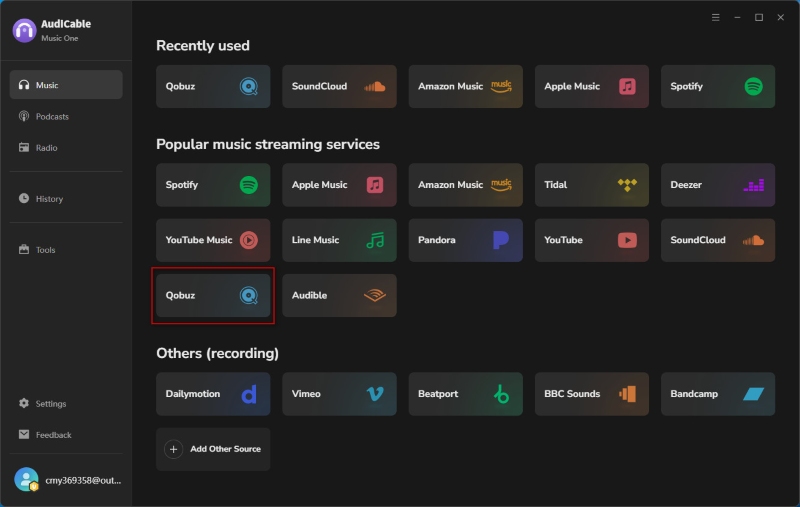Viewport: 800px width, 507px height.
Task: Click SoundCloud cloud icon in Popular services
Action: 754,240
